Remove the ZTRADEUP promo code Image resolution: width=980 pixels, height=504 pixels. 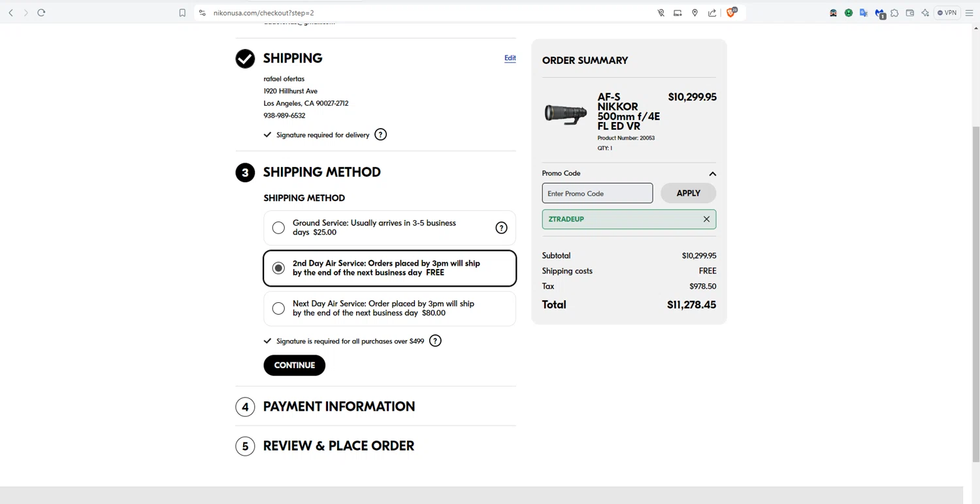[706, 219]
